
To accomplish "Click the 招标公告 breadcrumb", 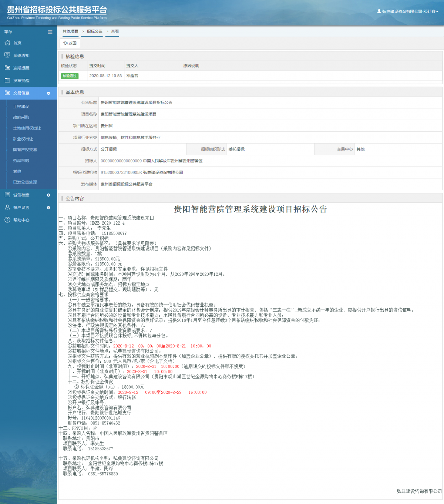I will coord(95,31).
